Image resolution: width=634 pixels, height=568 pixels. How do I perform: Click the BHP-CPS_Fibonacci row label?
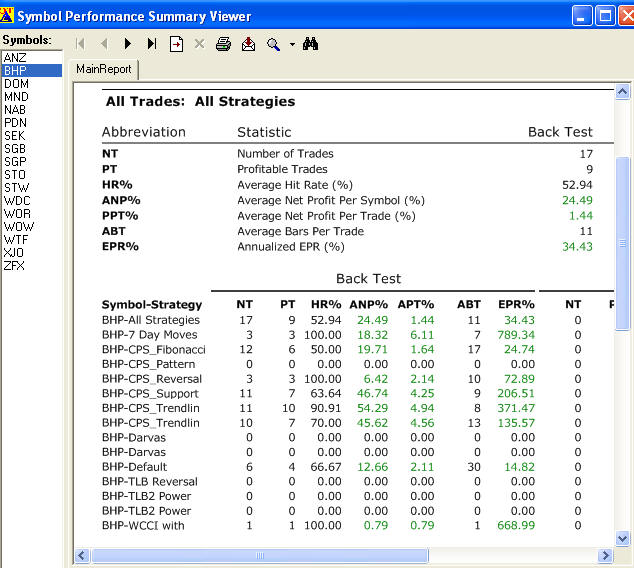tap(154, 349)
